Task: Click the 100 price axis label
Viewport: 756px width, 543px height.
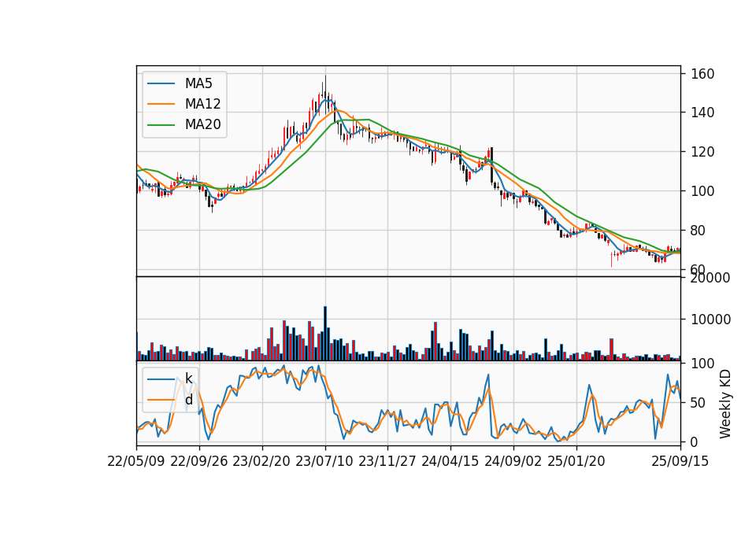Action: tap(702, 191)
